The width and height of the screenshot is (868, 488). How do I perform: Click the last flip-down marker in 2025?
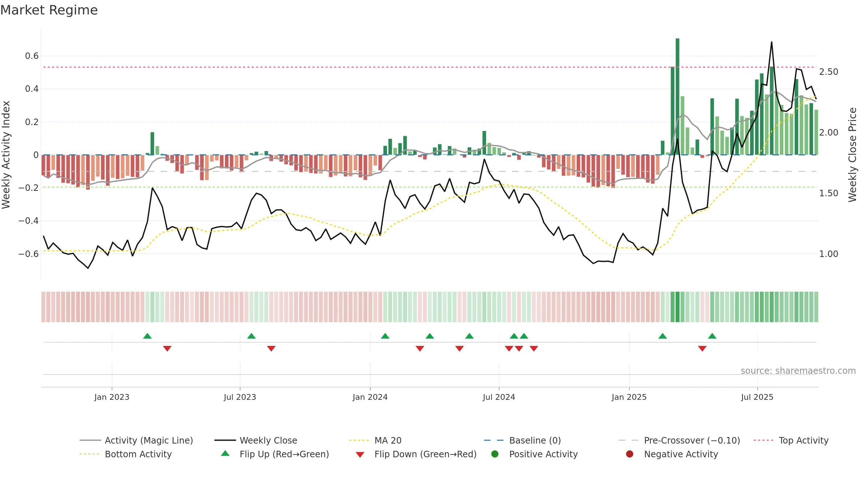point(702,348)
